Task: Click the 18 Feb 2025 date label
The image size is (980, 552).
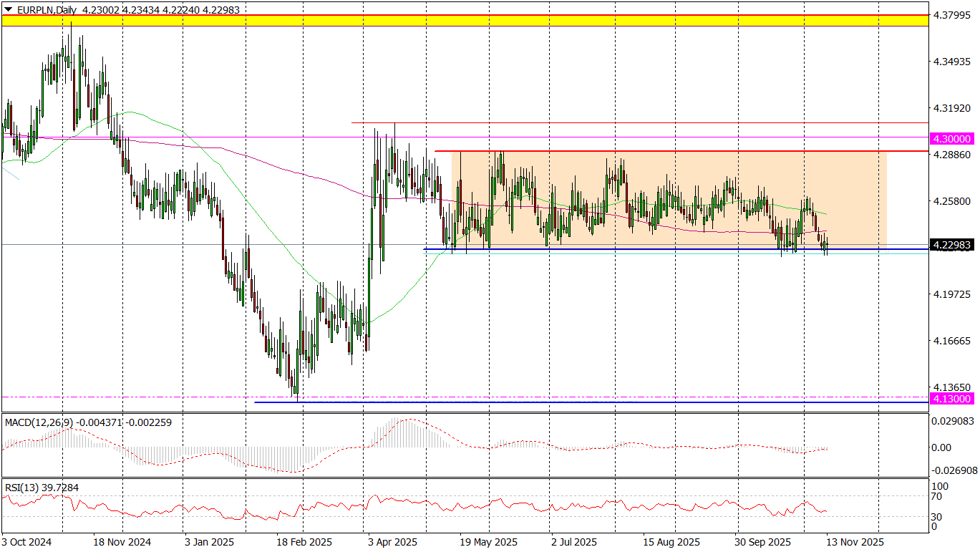Action: (304, 543)
